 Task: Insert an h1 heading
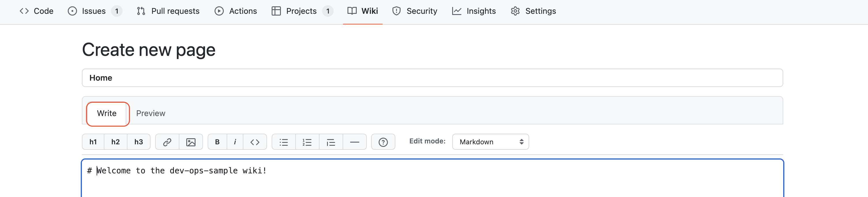pos(93,142)
